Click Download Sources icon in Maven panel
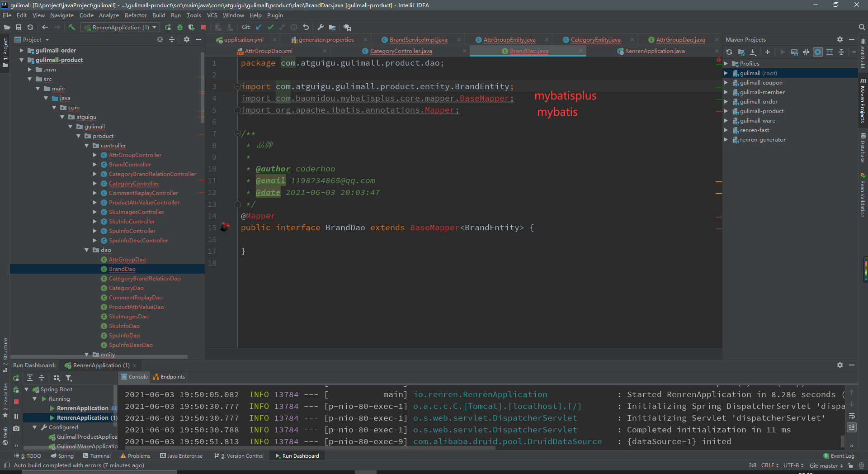This screenshot has height=474, width=868. (753, 52)
